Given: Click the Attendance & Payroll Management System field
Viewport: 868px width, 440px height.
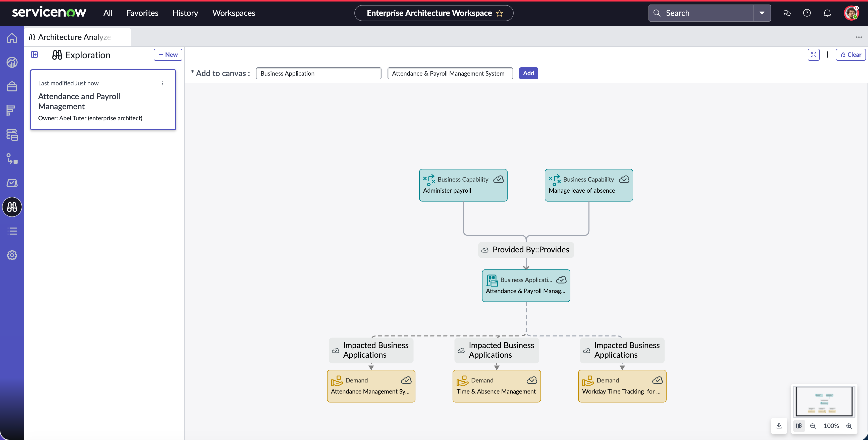Looking at the screenshot, I should coord(450,73).
